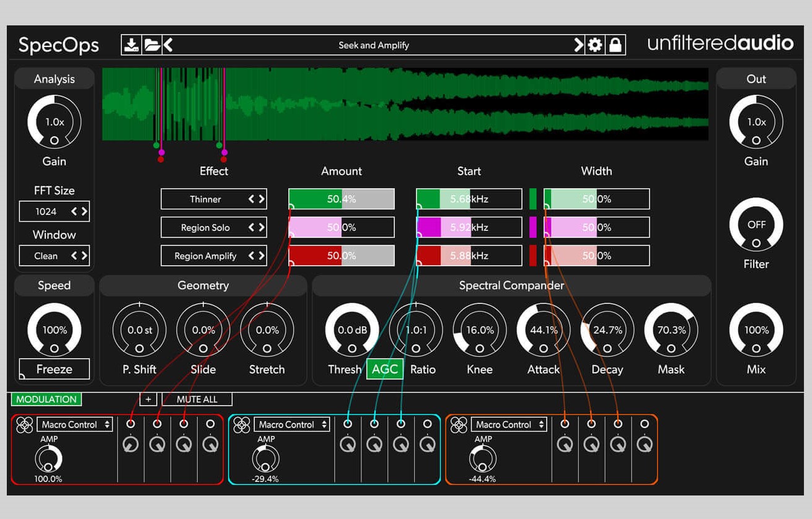The image size is (812, 519).
Task: Open the Region Solo effect selector
Action: tap(214, 227)
